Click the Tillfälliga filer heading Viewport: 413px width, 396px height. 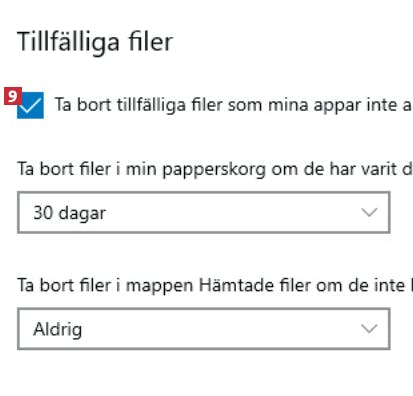[x=95, y=43]
